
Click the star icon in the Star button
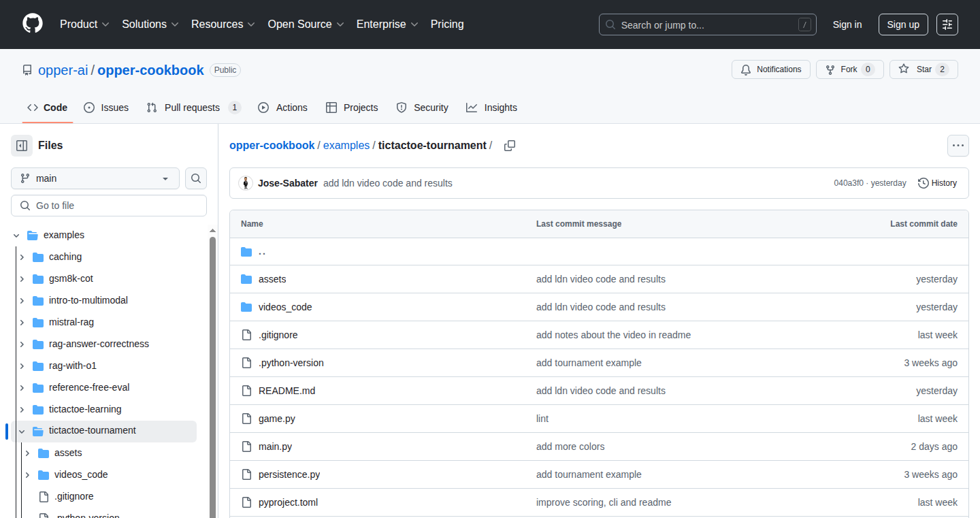point(904,69)
